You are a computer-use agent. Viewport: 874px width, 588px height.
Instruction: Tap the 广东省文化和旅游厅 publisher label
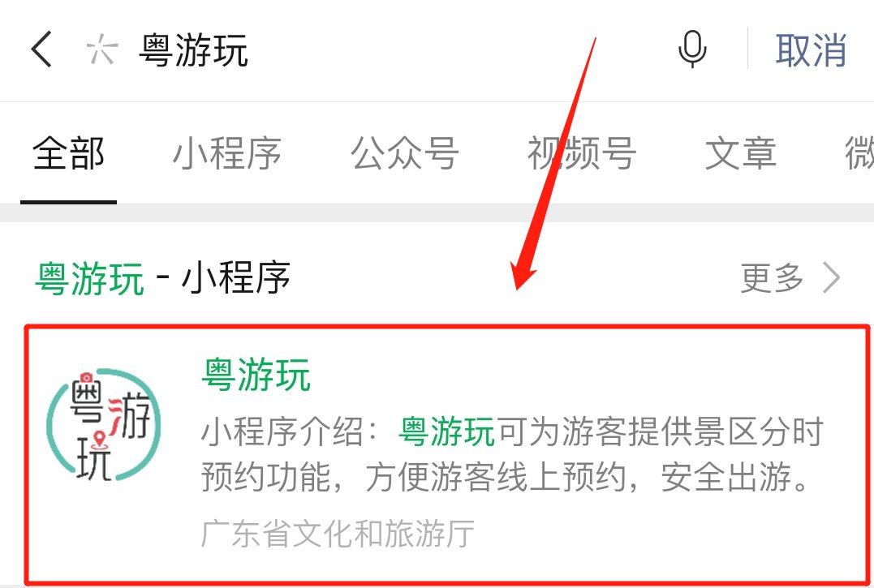[338, 534]
